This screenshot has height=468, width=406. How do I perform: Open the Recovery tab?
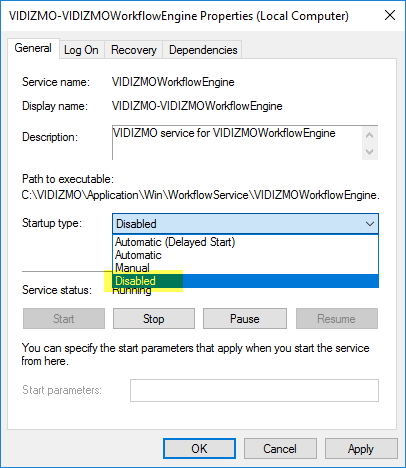(x=134, y=50)
